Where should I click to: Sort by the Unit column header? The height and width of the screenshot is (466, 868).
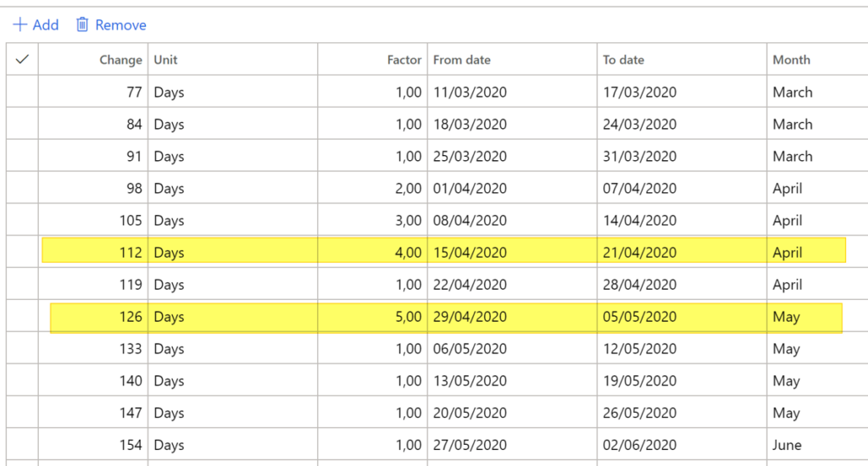point(233,59)
